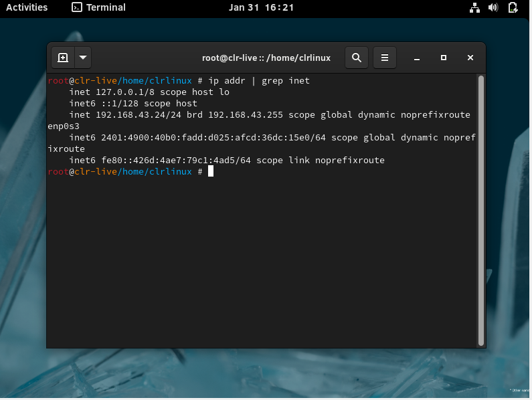The image size is (532, 400).
Task: Click the interface name enp0s3
Action: click(x=64, y=126)
